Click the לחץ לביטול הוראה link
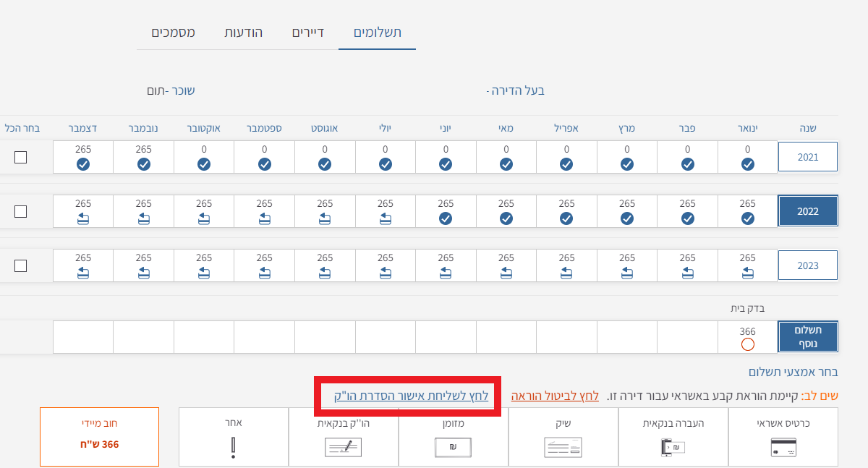The width and height of the screenshot is (868, 468). point(555,396)
